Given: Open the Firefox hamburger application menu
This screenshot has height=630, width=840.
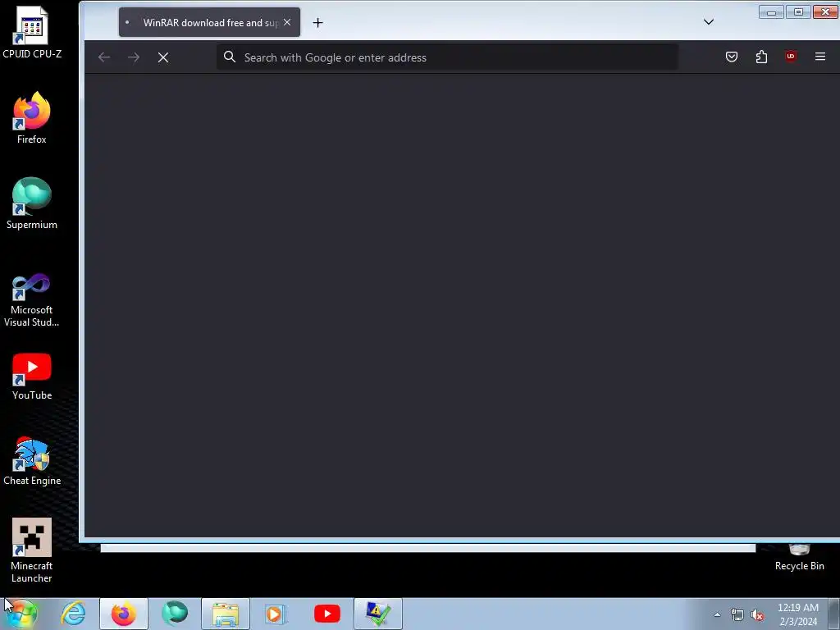Looking at the screenshot, I should pyautogui.click(x=820, y=57).
